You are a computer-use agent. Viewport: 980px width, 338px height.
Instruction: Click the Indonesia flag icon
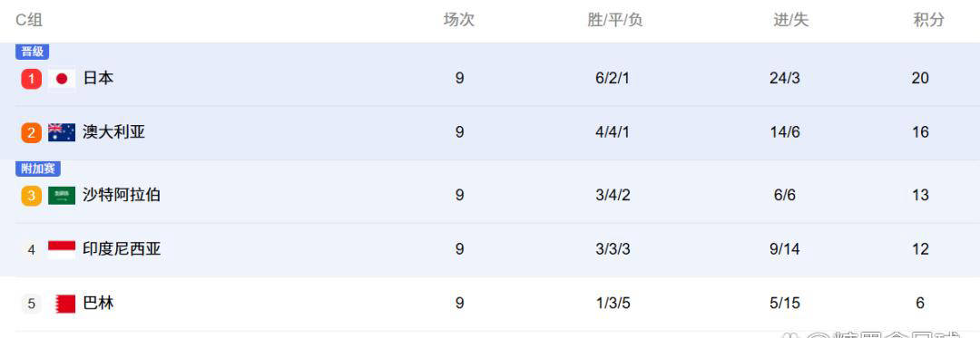coord(62,249)
